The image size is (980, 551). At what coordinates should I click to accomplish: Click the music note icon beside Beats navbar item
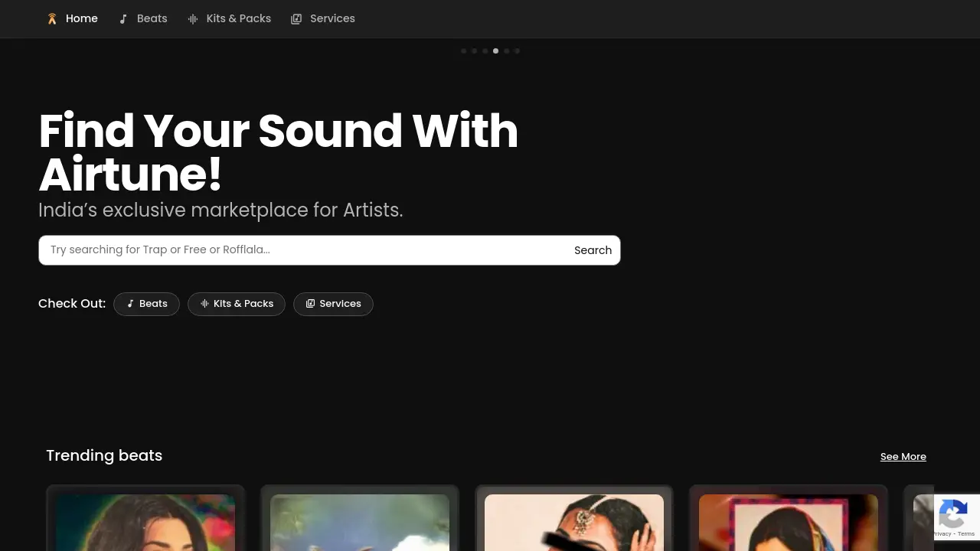123,18
